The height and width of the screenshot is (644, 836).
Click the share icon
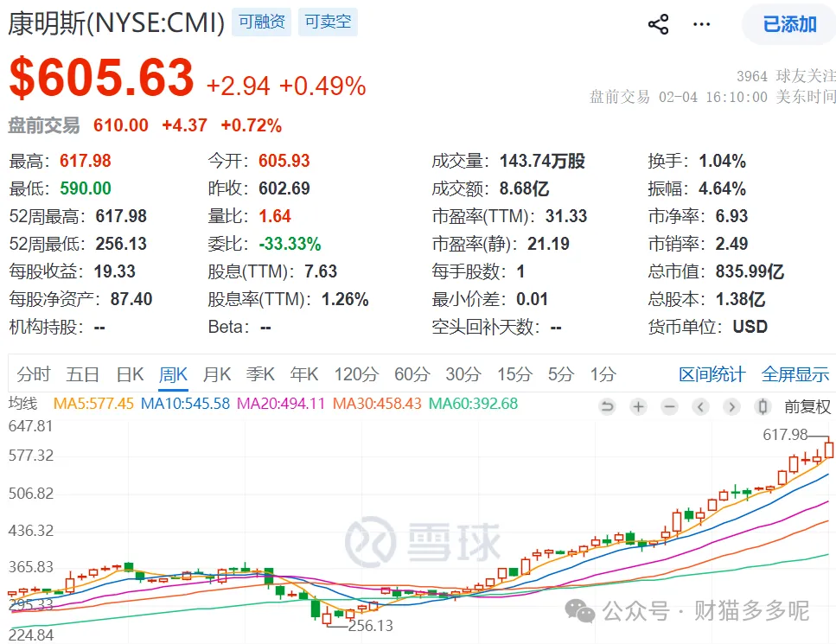[659, 24]
